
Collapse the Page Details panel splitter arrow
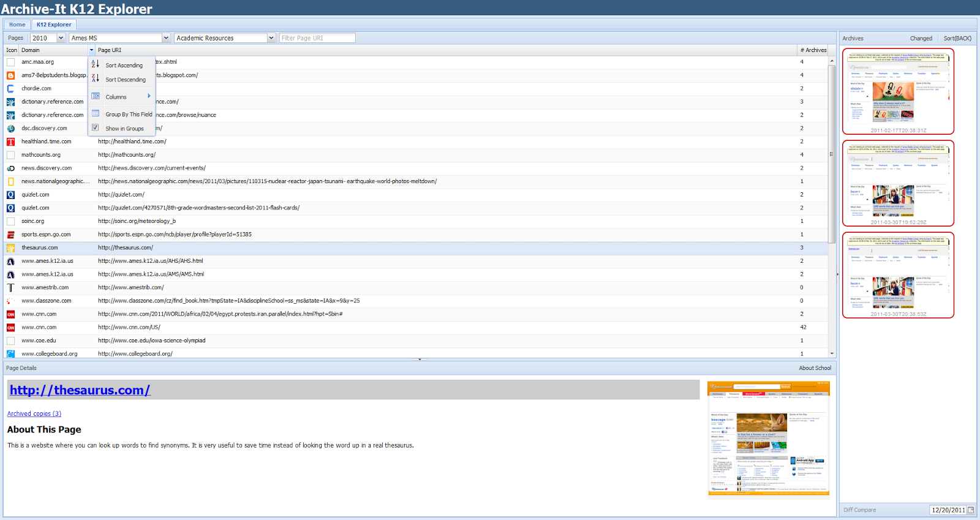coord(420,360)
